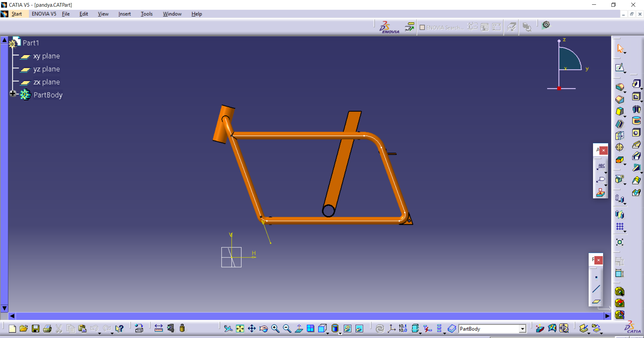Click the Normal View icon

299,329
